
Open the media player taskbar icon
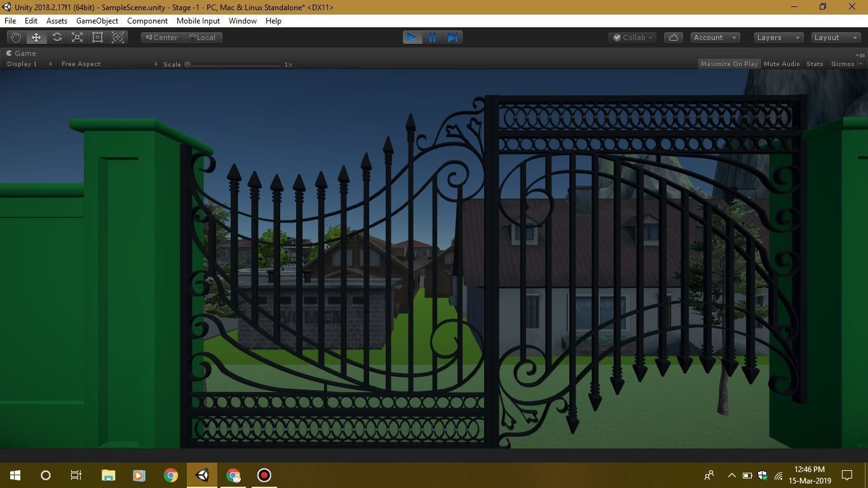pyautogui.click(x=139, y=475)
